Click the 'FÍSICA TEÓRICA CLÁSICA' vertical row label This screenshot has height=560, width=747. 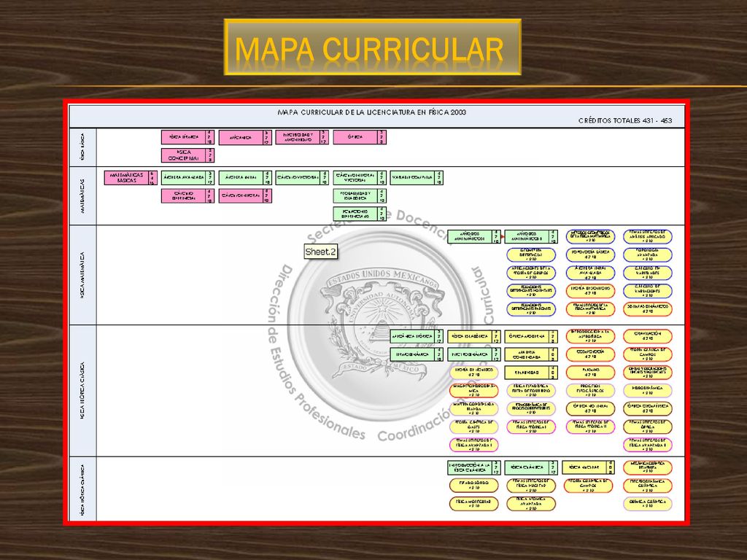coord(83,391)
